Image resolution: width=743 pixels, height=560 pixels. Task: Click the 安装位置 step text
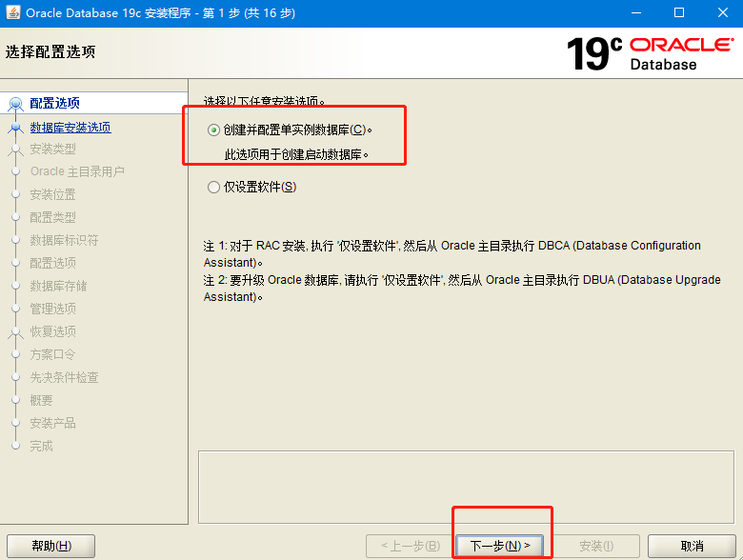pos(52,194)
